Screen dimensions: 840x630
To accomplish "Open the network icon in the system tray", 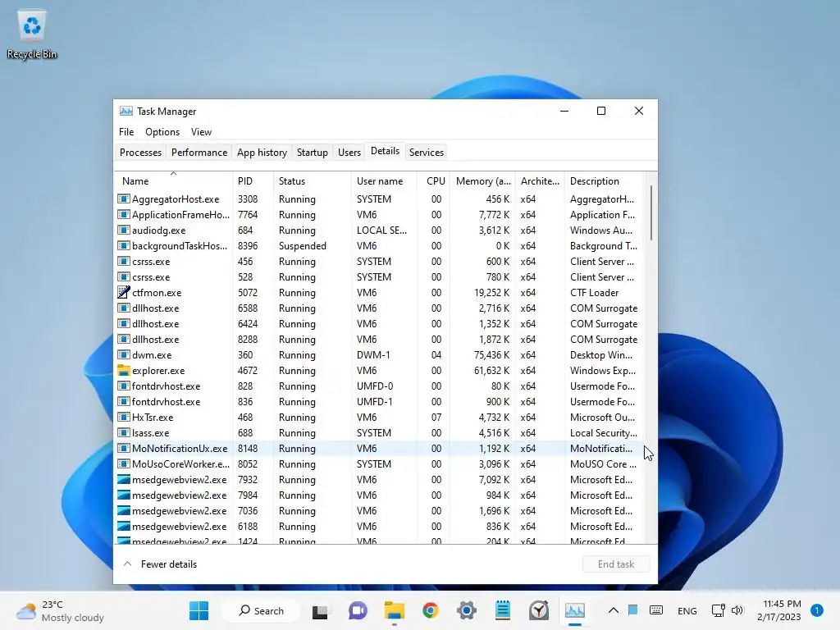I will (718, 610).
